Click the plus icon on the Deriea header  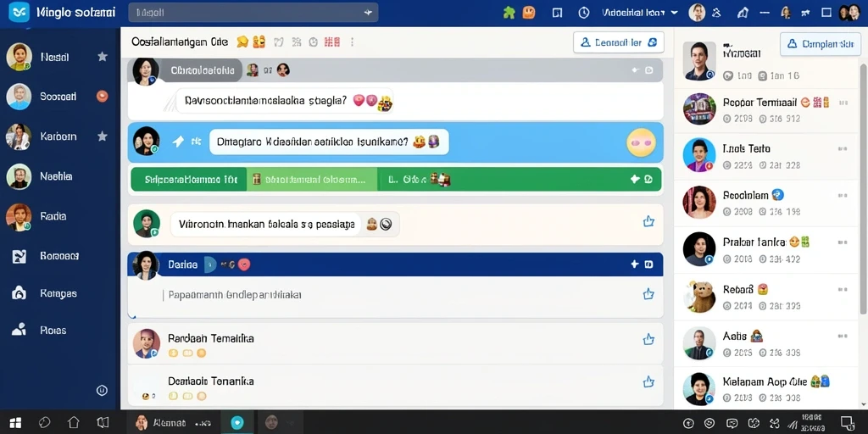click(635, 264)
